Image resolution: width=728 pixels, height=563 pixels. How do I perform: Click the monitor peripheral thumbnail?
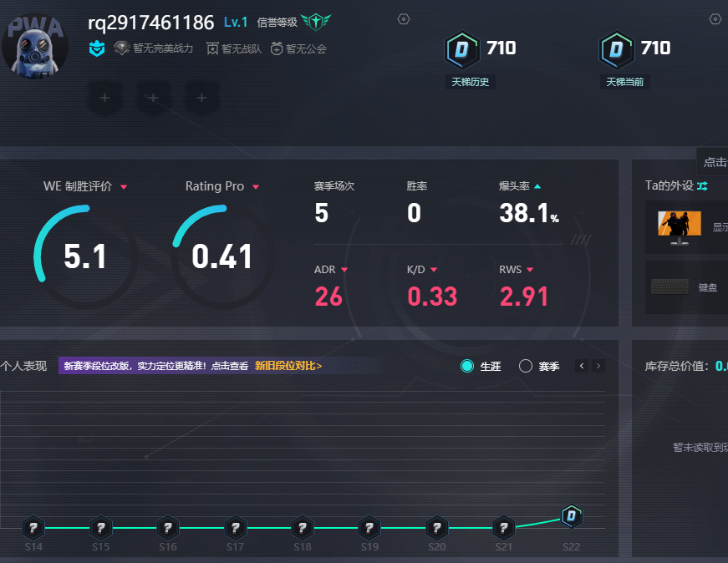[678, 226]
